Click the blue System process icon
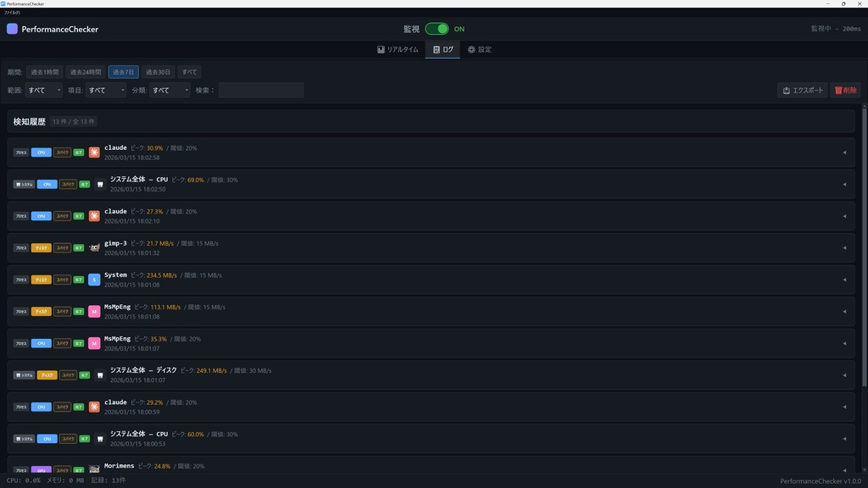 click(x=94, y=280)
